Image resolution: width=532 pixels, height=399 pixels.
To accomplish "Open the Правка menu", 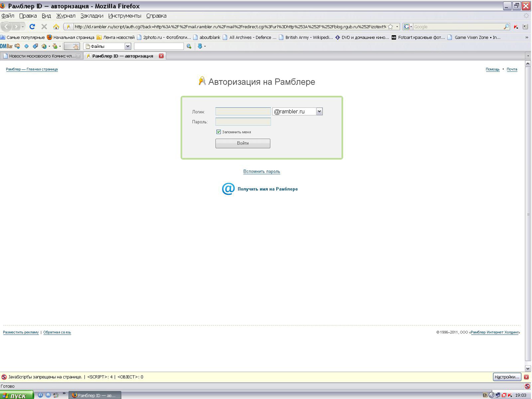I will pos(28,16).
